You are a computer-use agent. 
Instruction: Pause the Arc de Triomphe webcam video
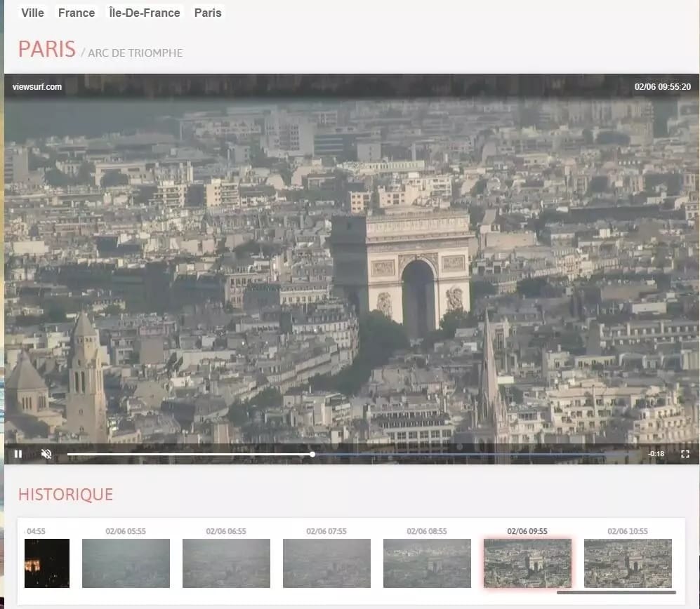pos(18,454)
